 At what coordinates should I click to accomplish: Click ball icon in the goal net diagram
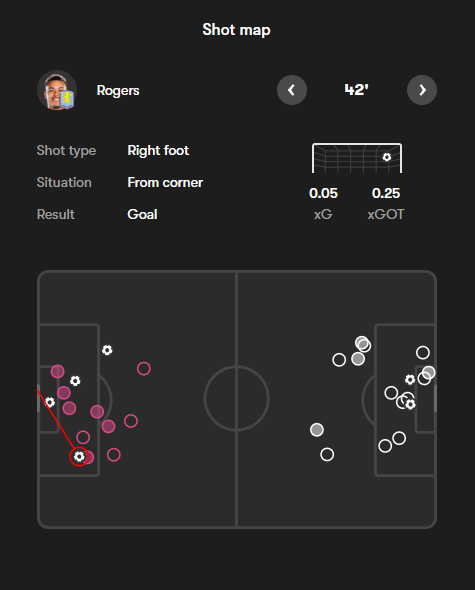pos(387,157)
